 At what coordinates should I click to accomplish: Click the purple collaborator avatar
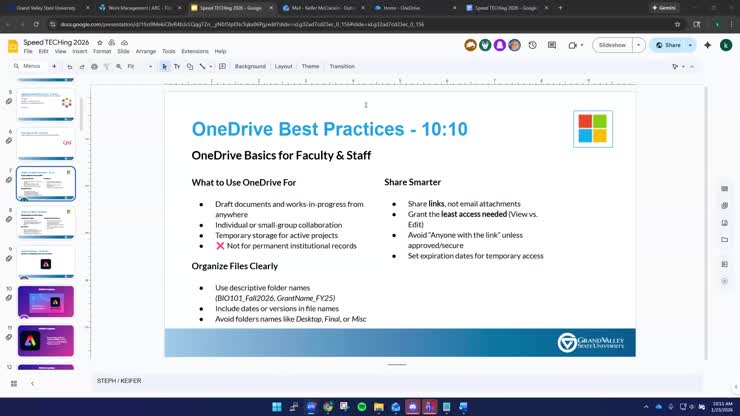click(x=500, y=45)
